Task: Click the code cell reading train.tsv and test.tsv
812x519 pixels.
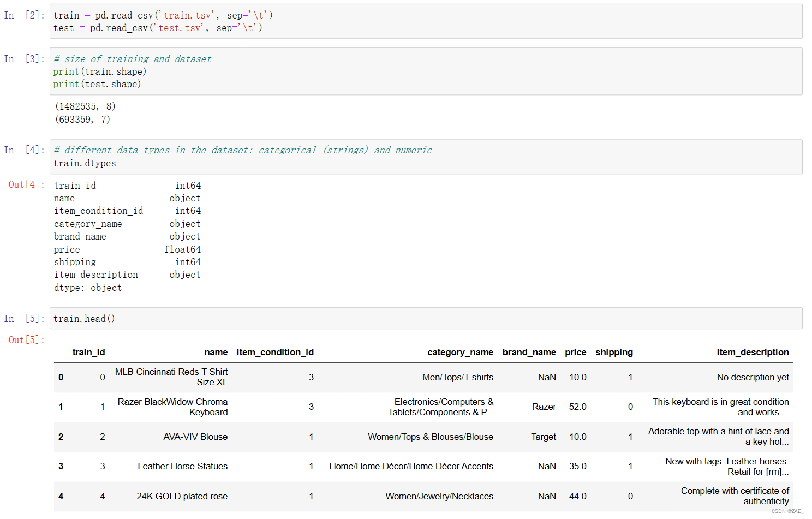Action: tap(426, 21)
